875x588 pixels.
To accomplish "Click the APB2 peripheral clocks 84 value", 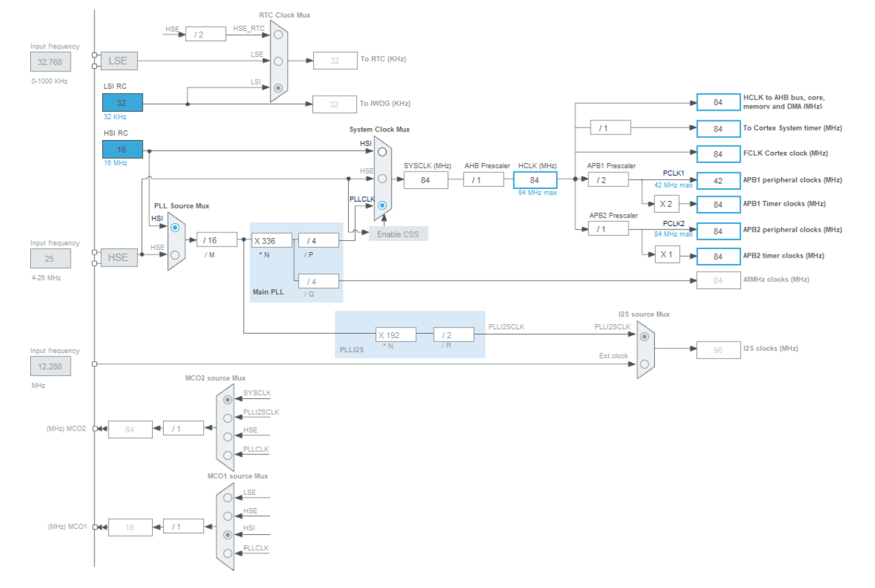I will point(718,230).
